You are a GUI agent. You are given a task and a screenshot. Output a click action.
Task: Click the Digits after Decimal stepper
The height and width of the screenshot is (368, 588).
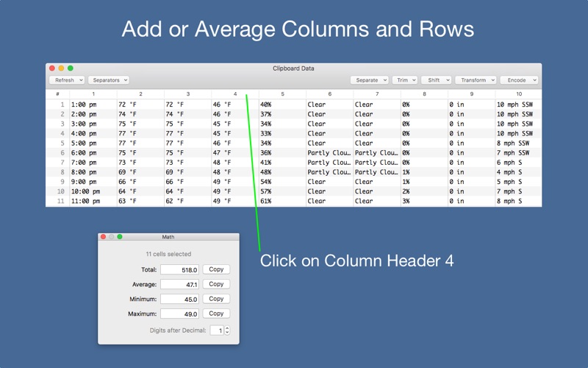(x=227, y=330)
